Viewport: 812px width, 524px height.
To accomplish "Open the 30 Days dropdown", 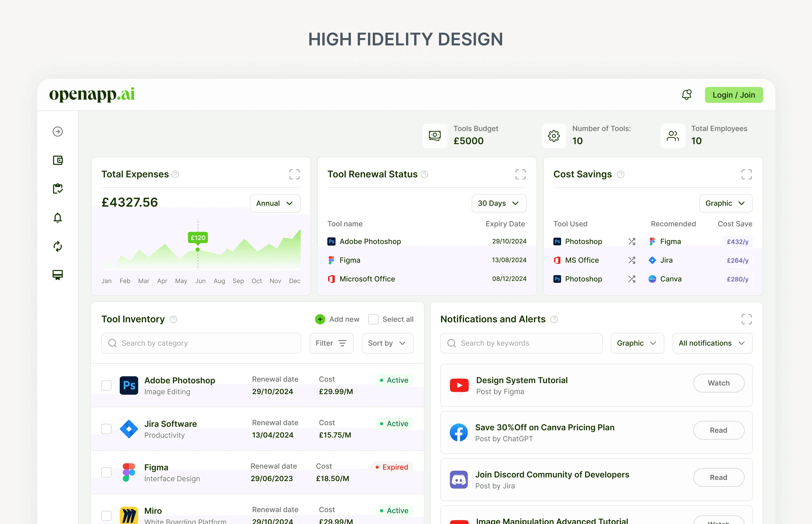I will [x=499, y=203].
